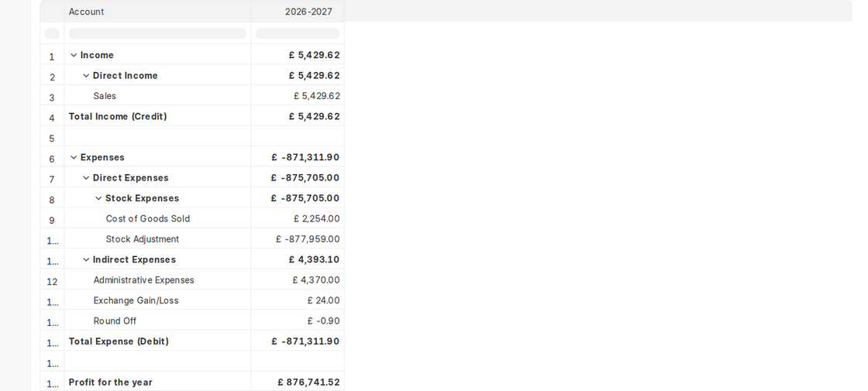Click the Profit for the year label

coord(110,382)
